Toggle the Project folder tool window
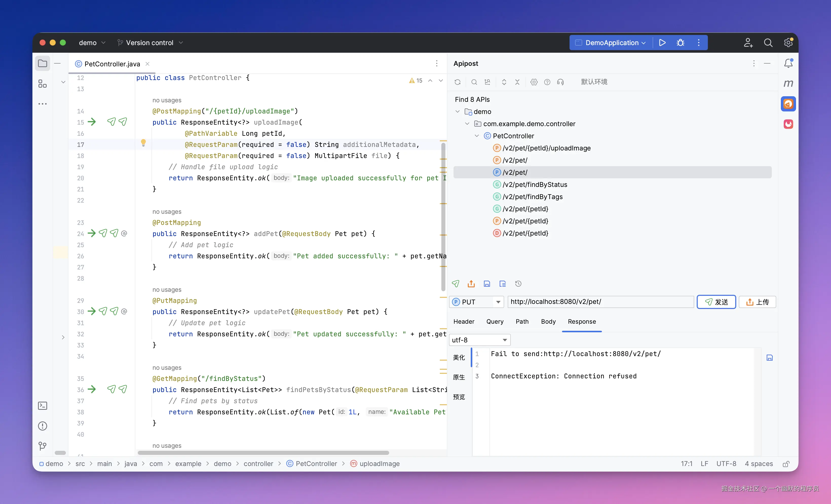831x504 pixels. coord(43,63)
